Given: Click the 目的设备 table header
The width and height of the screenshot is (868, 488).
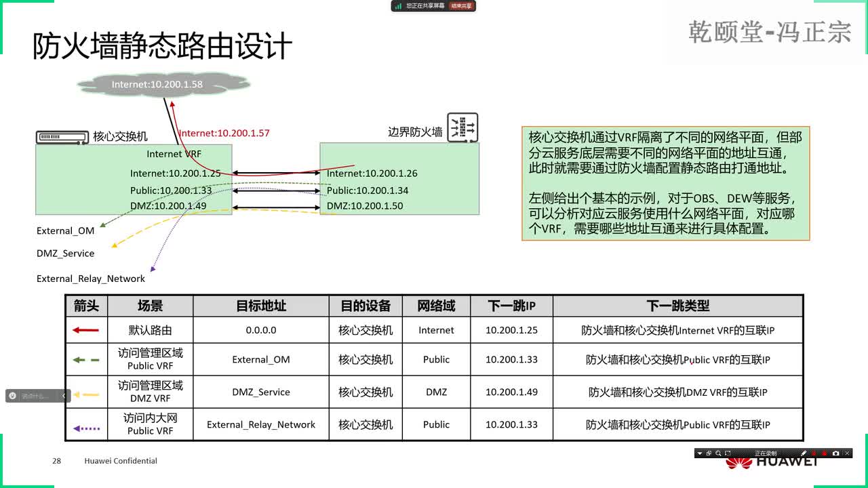Looking at the screenshot, I should pos(366,306).
